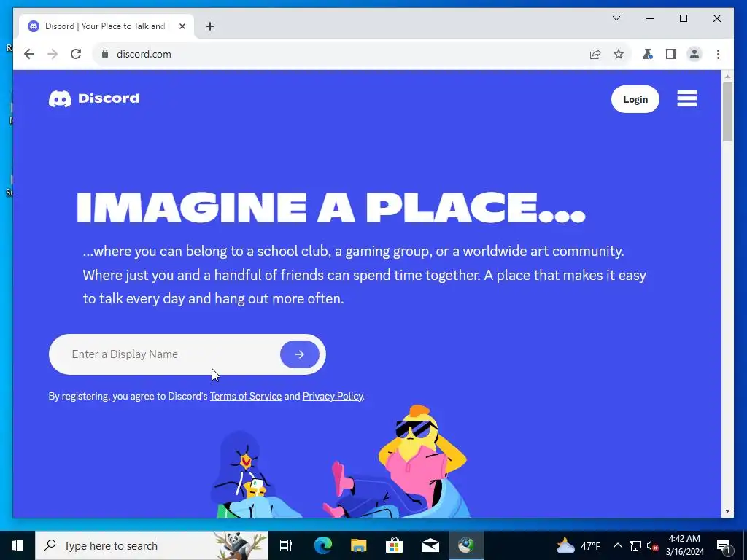Open the hamburger menu on the Discord page
747x560 pixels.
(686, 98)
